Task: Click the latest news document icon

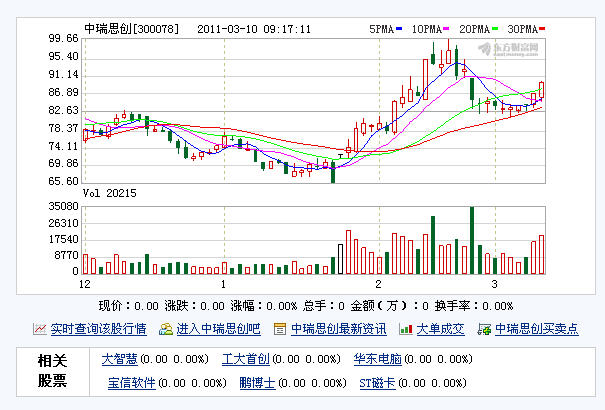Action: coord(280,329)
